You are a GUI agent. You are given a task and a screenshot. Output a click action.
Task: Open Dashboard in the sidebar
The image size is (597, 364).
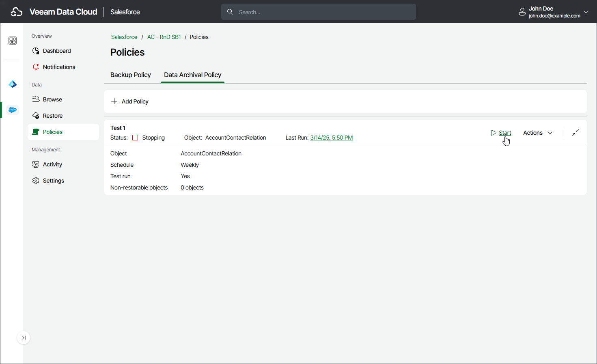(63, 51)
